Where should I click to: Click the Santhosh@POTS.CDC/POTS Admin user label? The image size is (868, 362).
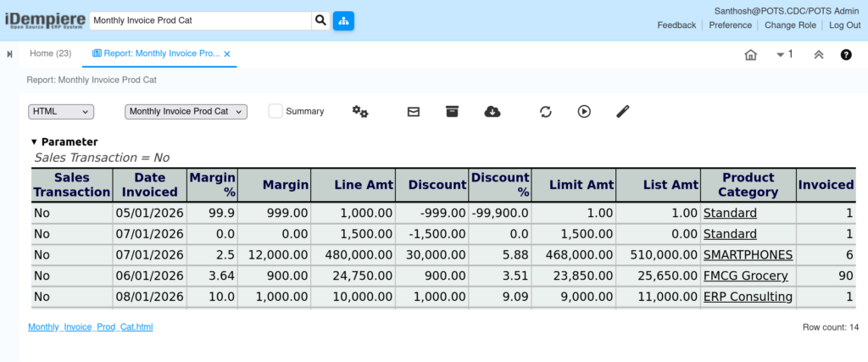[787, 11]
